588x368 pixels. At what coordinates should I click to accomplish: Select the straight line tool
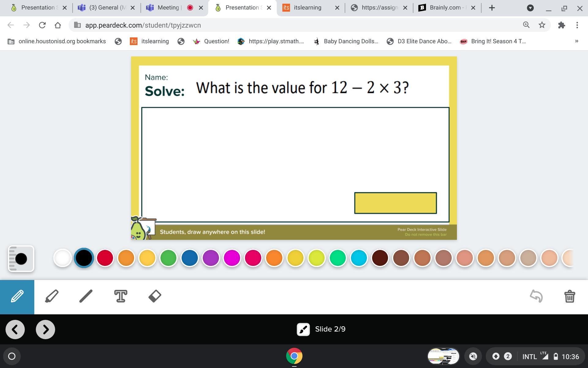(x=86, y=297)
